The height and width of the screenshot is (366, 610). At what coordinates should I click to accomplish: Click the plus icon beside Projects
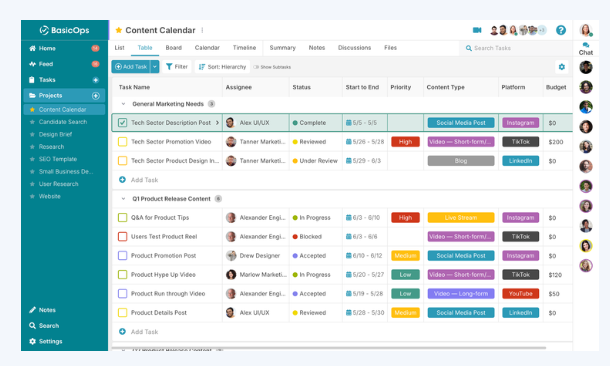pyautogui.click(x=96, y=96)
